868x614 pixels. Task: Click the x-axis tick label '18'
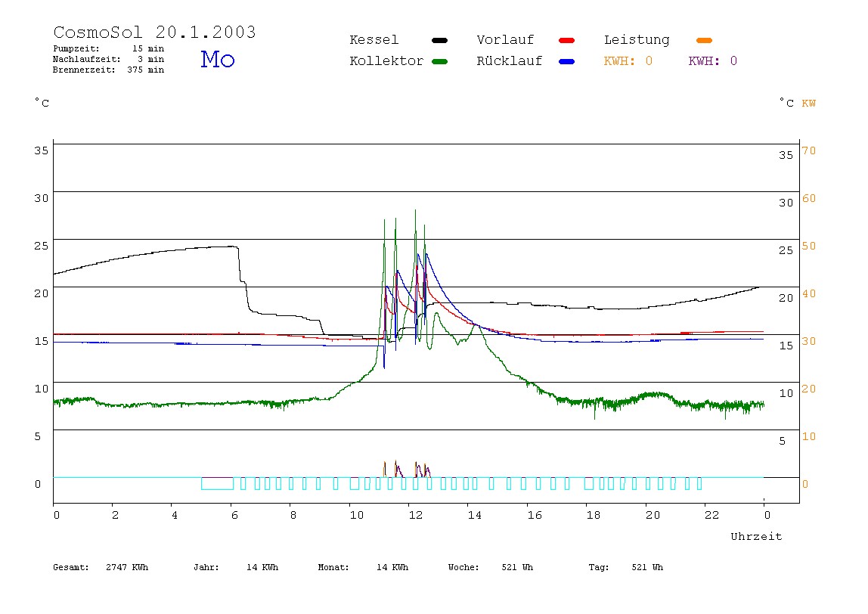coord(594,516)
